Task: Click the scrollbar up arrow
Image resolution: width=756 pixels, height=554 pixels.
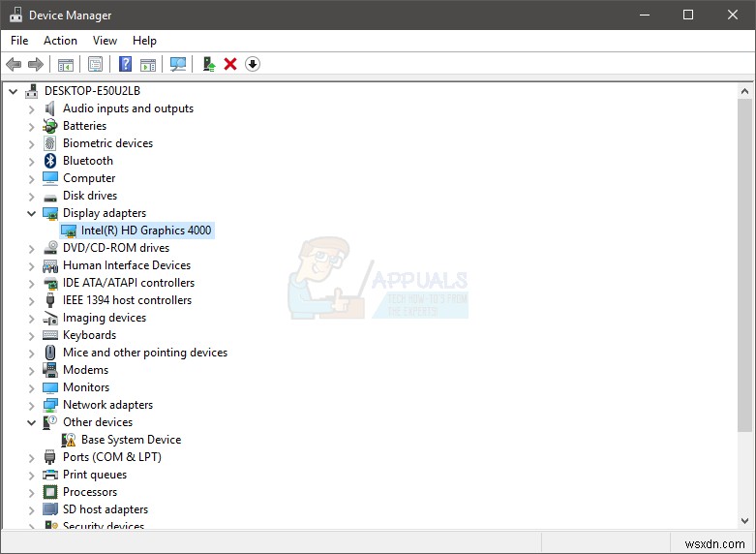Action: (744, 91)
